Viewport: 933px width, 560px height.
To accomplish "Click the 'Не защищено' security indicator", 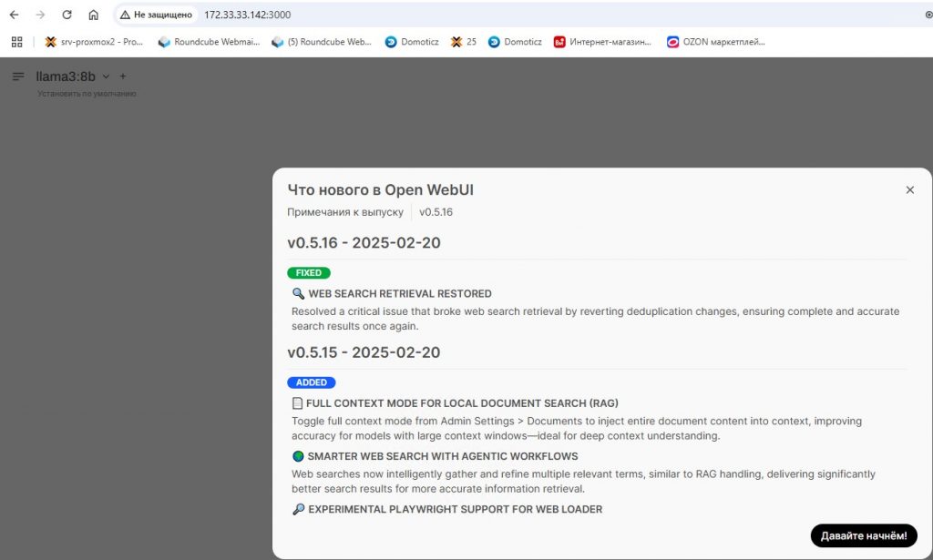I will 156,15.
